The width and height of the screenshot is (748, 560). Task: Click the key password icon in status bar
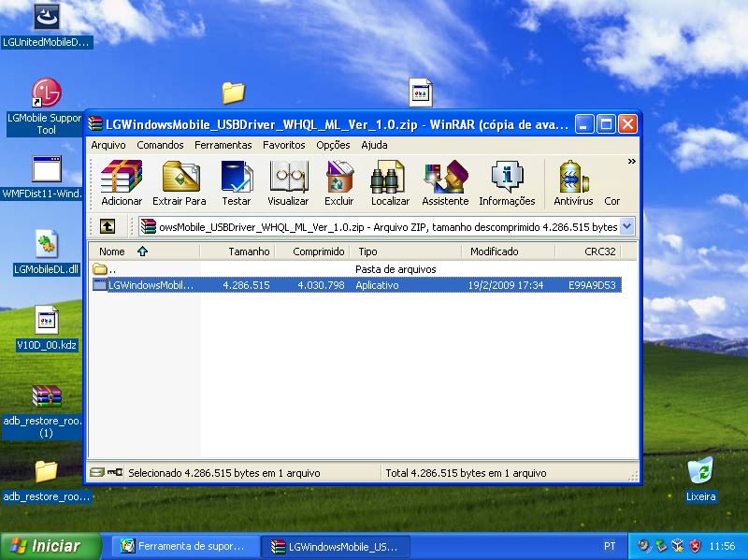[x=114, y=473]
